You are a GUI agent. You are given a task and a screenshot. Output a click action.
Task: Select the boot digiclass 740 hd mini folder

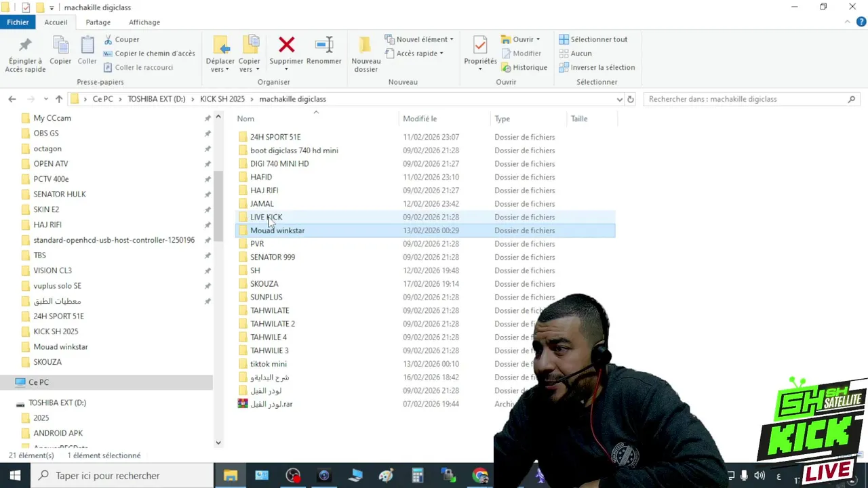pos(294,150)
